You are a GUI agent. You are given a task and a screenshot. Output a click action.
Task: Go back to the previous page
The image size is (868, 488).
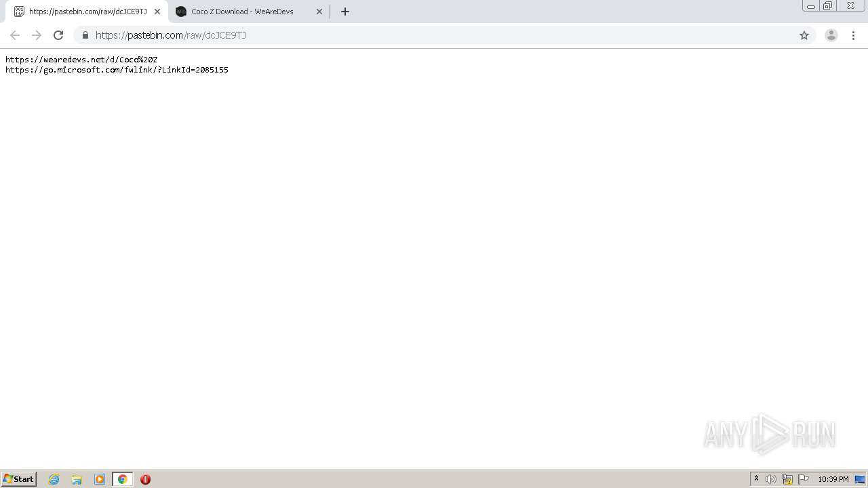tap(15, 35)
